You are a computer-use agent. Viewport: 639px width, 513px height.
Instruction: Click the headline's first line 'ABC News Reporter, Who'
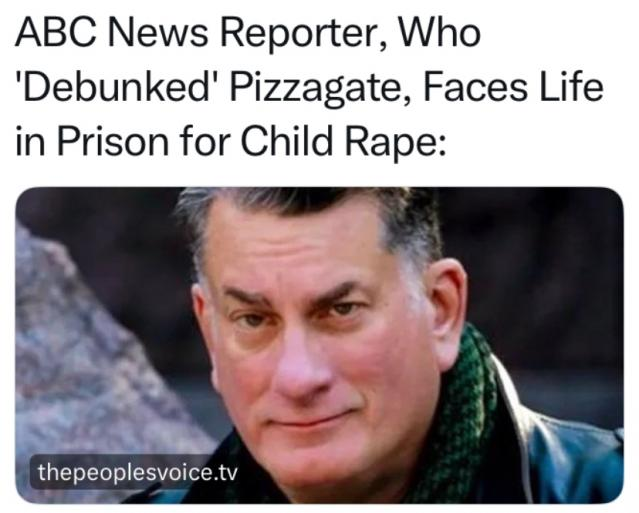coord(248,34)
